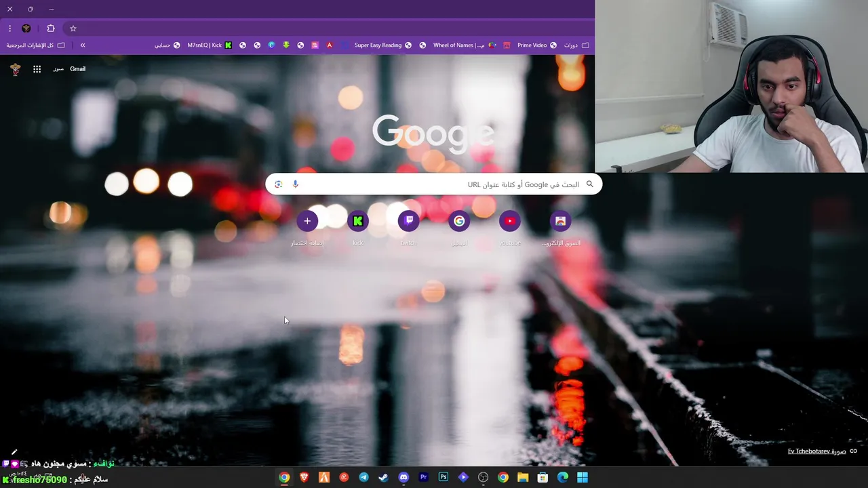Start voice search with the microphone
The width and height of the screenshot is (868, 488).
(x=295, y=184)
